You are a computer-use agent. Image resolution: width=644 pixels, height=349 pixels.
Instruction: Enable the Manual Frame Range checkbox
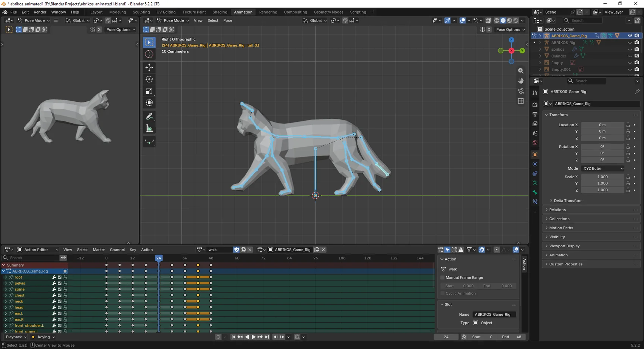tap(443, 278)
